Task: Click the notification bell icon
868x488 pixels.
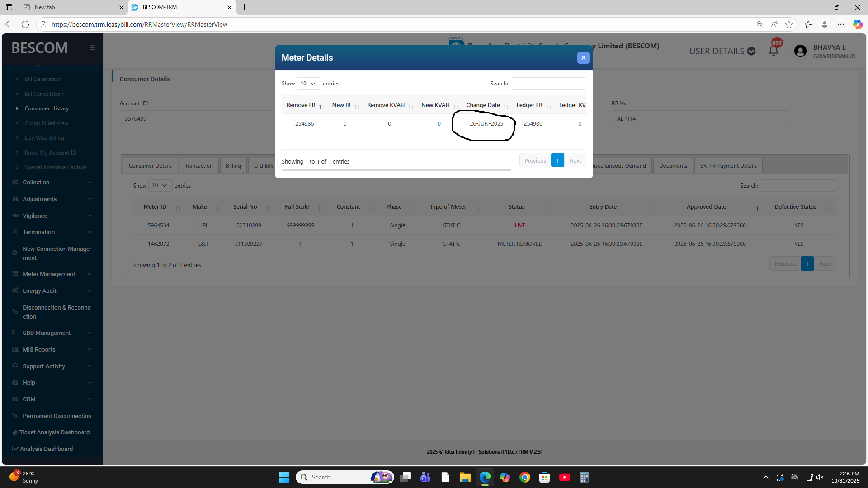Action: click(773, 51)
